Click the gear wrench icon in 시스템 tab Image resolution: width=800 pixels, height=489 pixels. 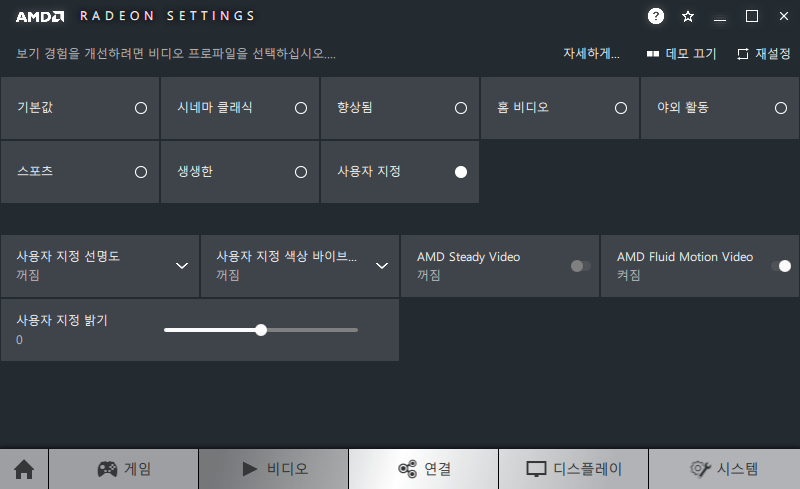(x=700, y=469)
